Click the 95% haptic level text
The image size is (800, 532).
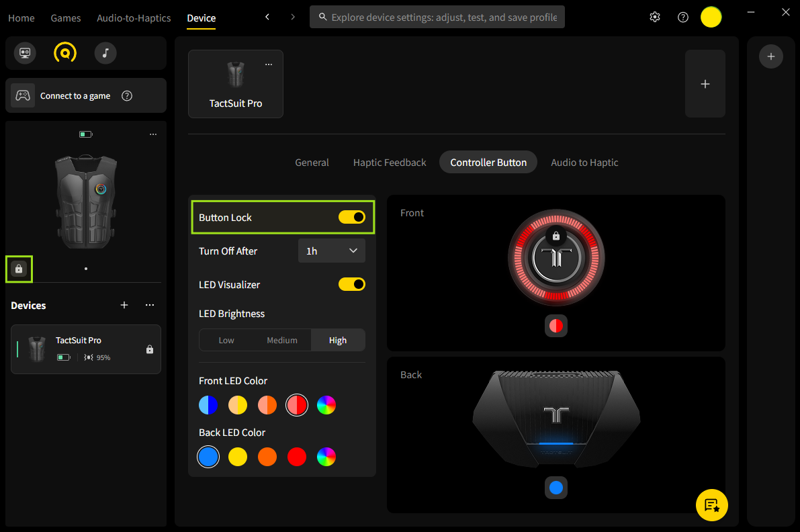pos(103,357)
